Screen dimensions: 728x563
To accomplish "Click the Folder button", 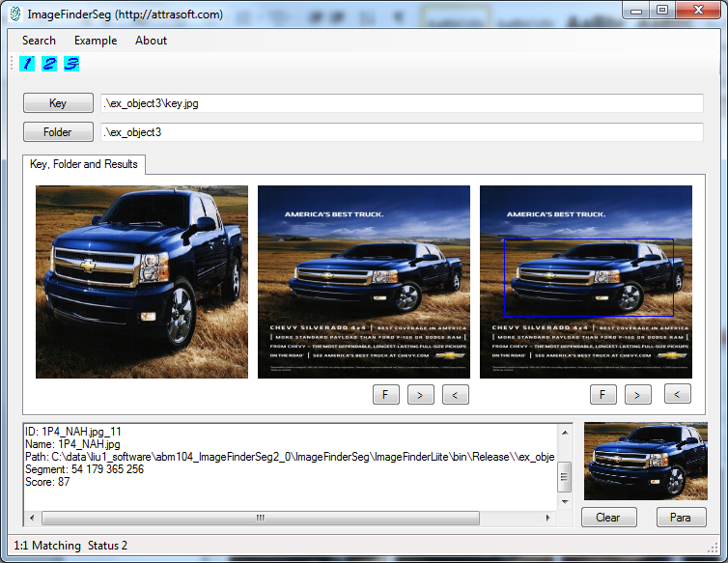I will click(x=58, y=132).
